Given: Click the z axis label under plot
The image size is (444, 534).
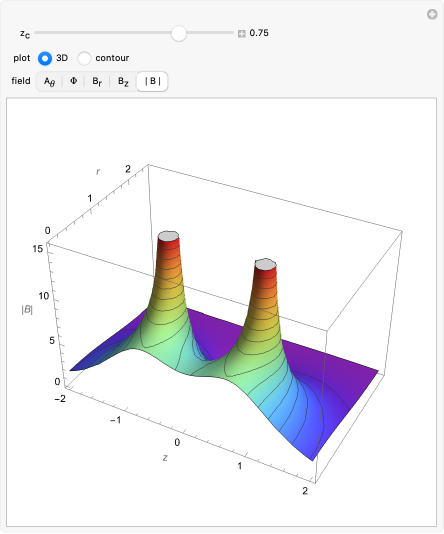Looking at the screenshot, I should 165,458.
